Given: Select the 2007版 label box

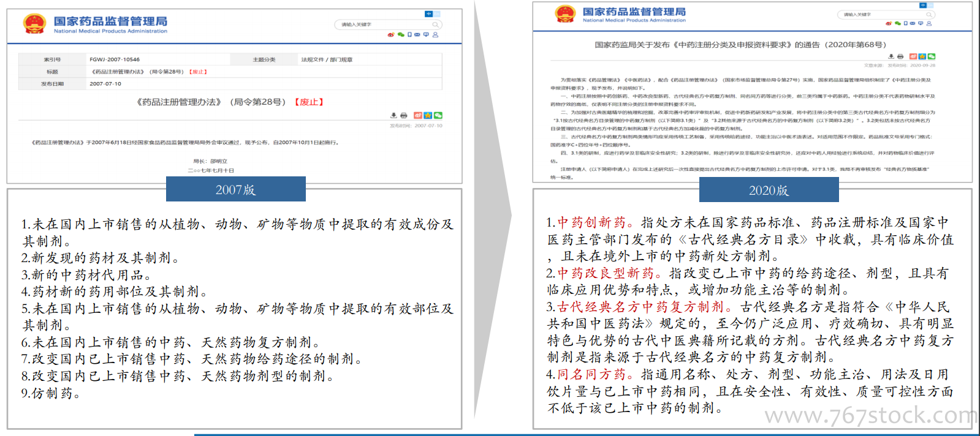Looking at the screenshot, I should [x=236, y=189].
